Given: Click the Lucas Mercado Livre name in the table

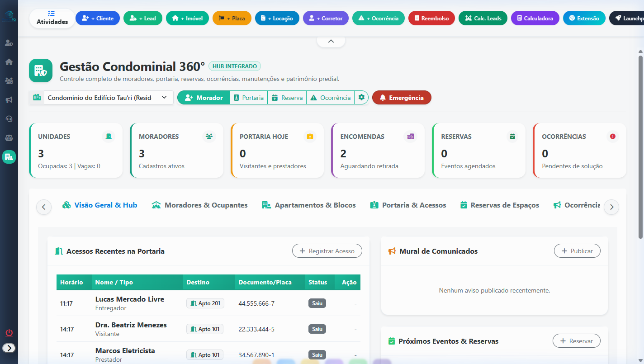Looking at the screenshot, I should pos(130,299).
